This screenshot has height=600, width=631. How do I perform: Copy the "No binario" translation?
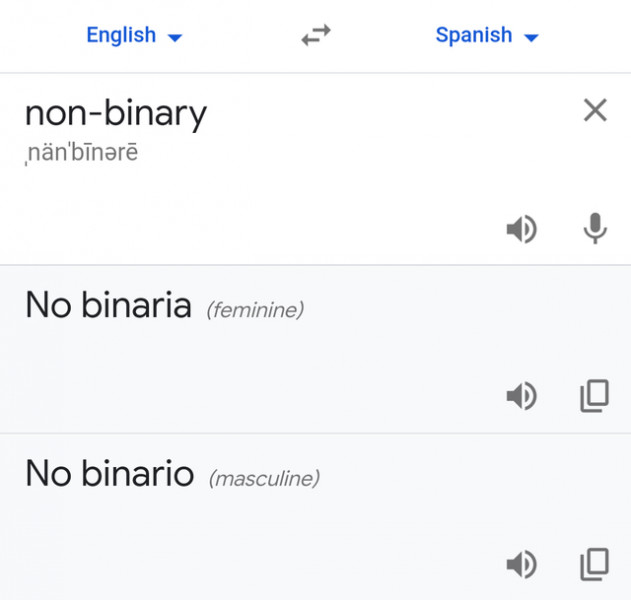point(594,566)
